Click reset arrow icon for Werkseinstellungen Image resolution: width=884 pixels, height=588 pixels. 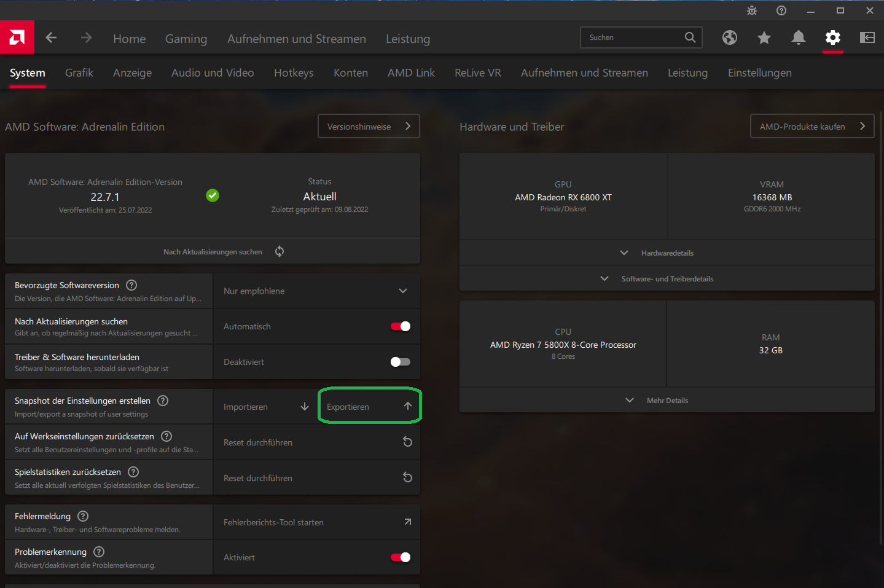pos(407,442)
